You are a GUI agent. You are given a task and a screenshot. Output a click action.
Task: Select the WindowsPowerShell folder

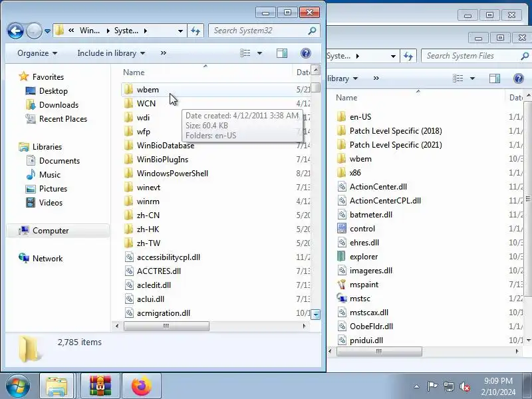tap(172, 173)
